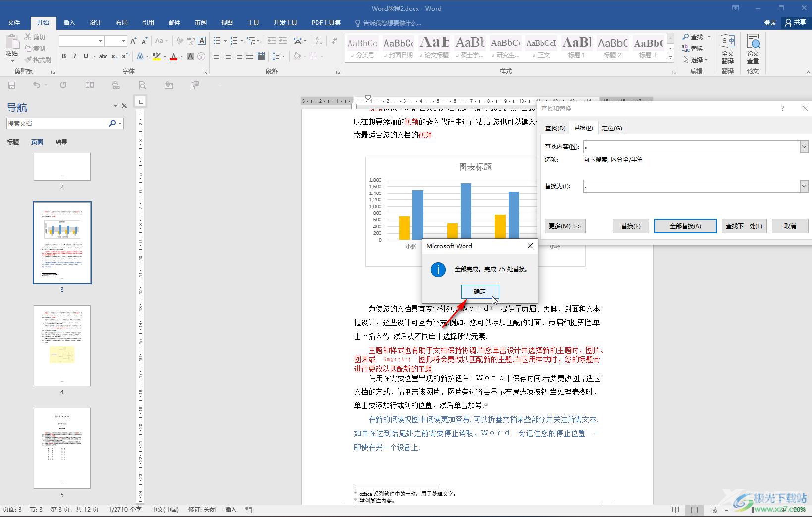812x517 pixels.
Task: Open print preview magnifier icon
Action: tap(142, 85)
